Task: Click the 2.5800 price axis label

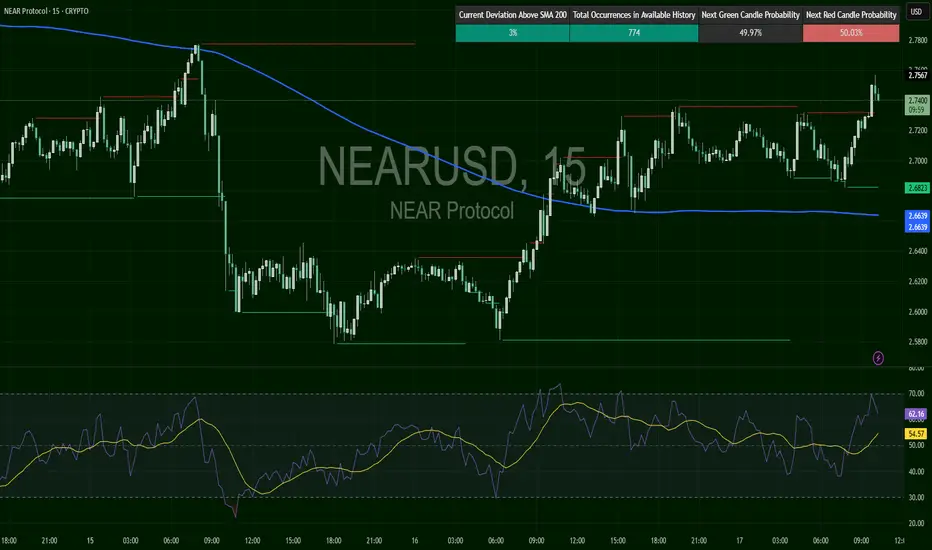Action: tap(918, 342)
